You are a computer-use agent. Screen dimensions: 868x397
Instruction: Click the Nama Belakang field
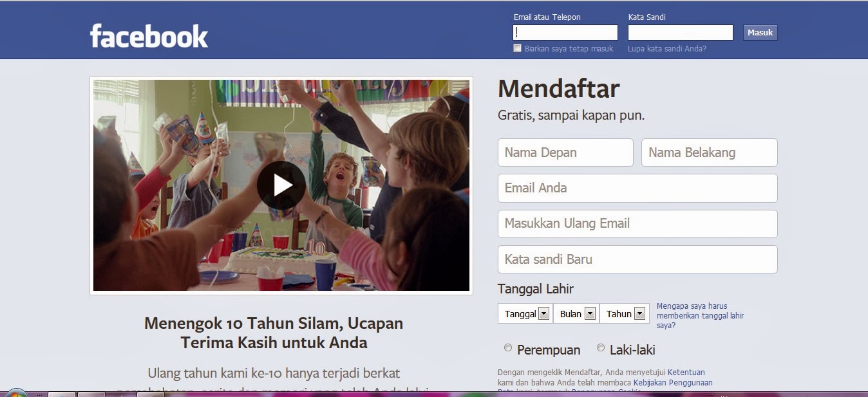coord(710,152)
